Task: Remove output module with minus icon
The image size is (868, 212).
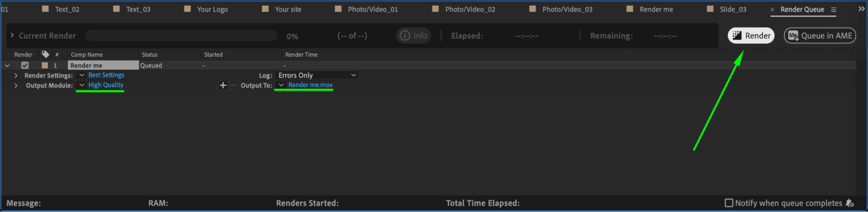Action: coord(233,85)
